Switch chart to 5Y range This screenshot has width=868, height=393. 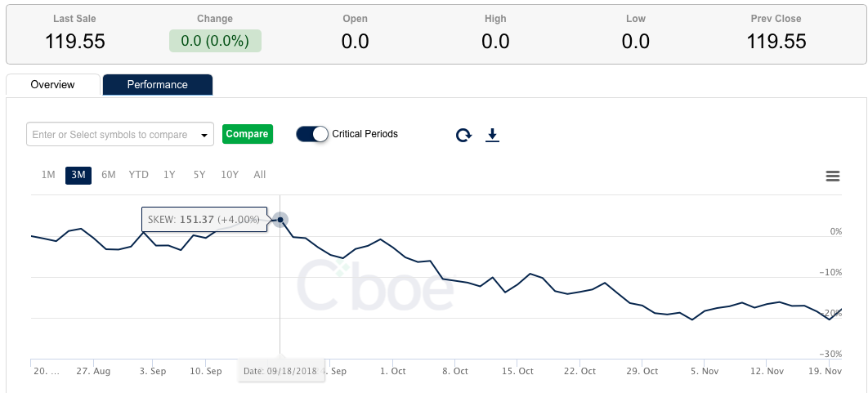point(199,175)
